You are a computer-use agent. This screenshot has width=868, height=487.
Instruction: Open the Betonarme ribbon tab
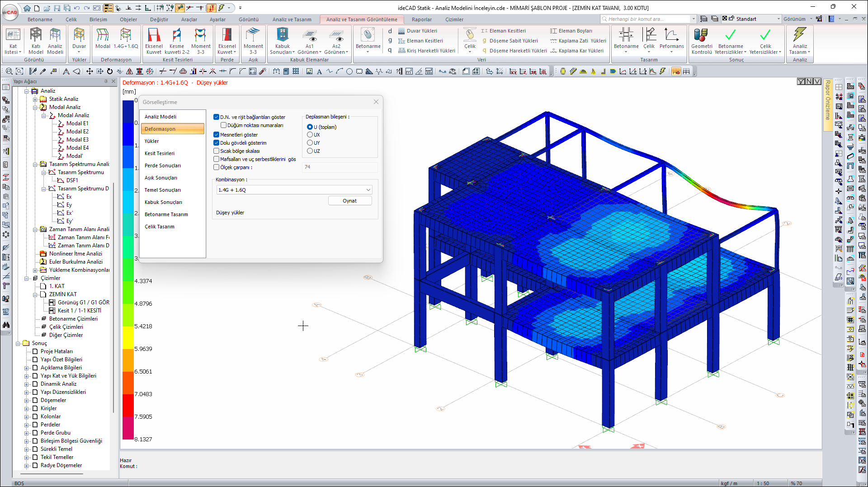click(40, 19)
